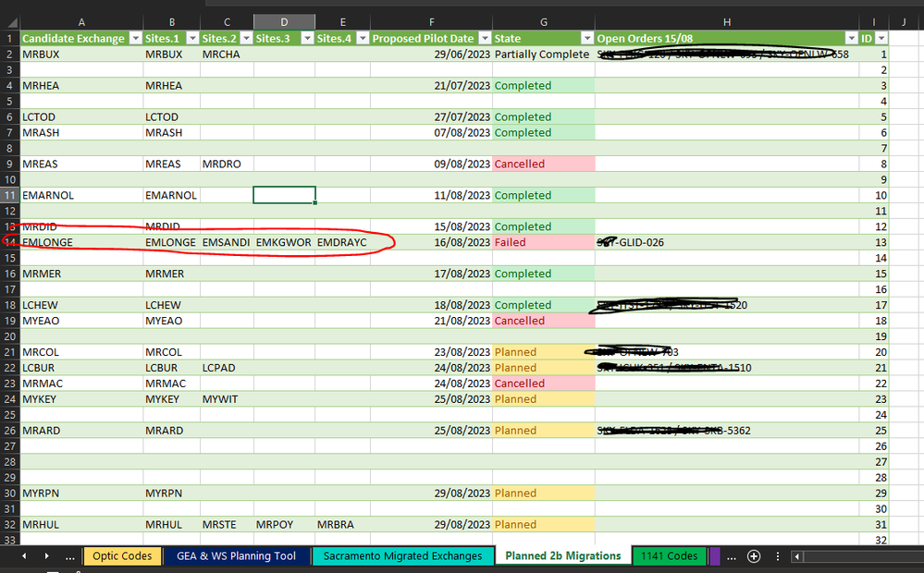Viewport: 924px width, 573px height.
Task: Click the Select All corner triangle
Action: tap(11, 22)
